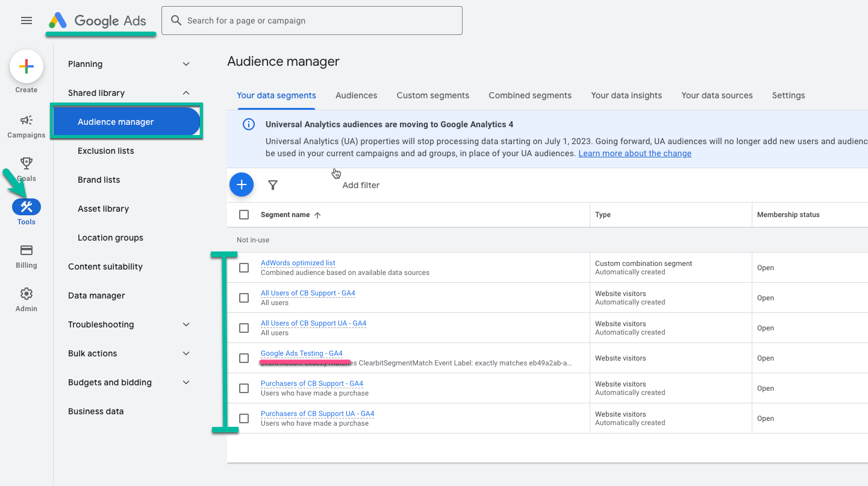Collapse the Shared library section
Image resolution: width=868 pixels, height=486 pixels.
point(186,93)
